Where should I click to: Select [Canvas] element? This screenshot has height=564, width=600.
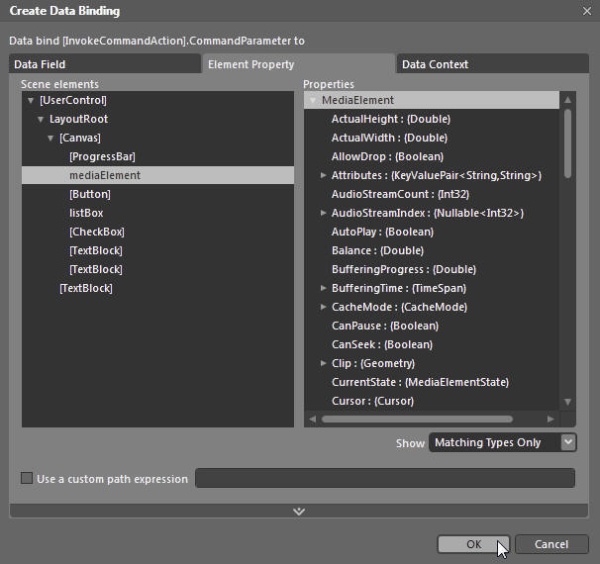pos(80,138)
